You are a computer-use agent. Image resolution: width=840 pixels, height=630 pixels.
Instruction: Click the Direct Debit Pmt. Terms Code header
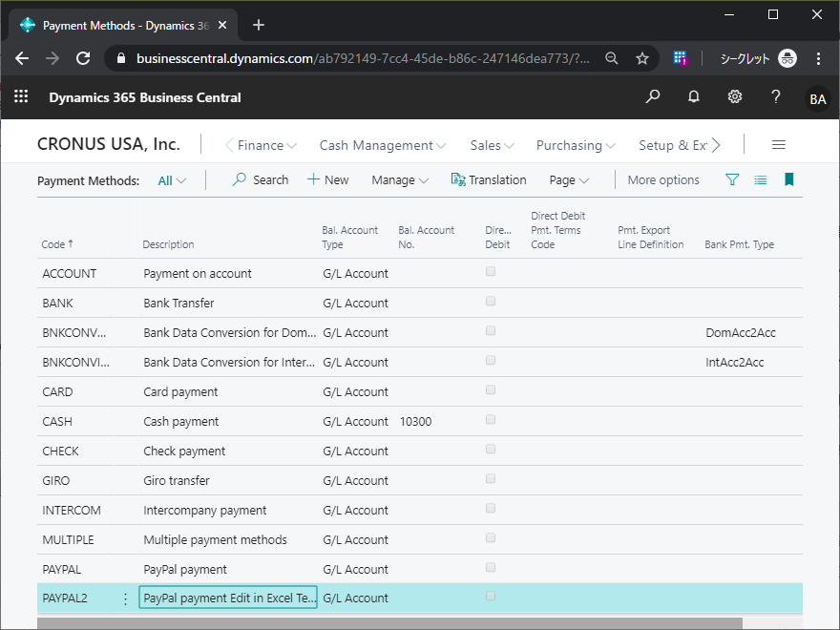click(557, 230)
